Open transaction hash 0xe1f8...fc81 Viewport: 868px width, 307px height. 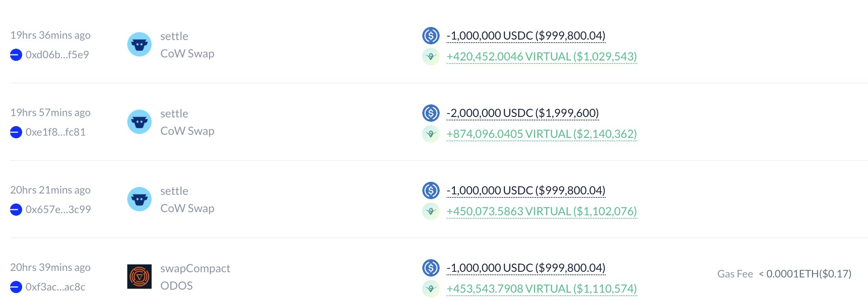click(x=56, y=132)
